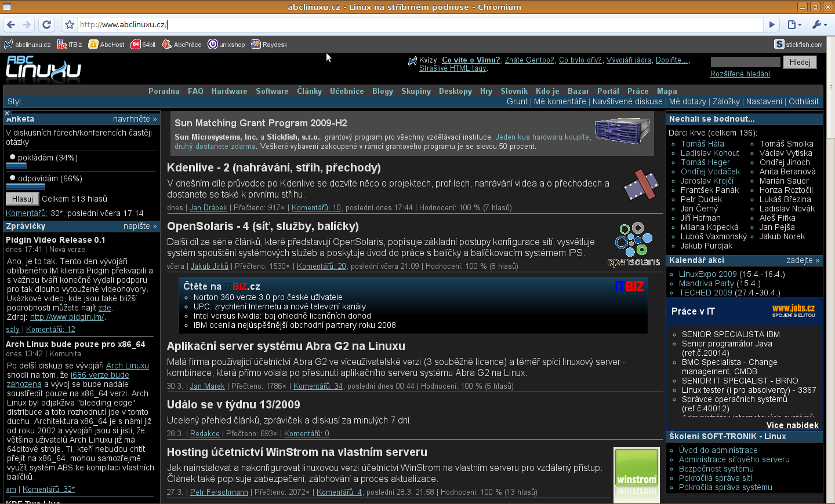Open the Nastavení link
This screenshot has width=835, height=504.
click(764, 101)
